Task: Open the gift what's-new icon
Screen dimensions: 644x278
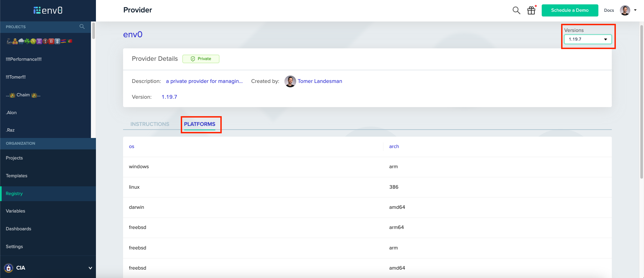Action: [x=531, y=10]
